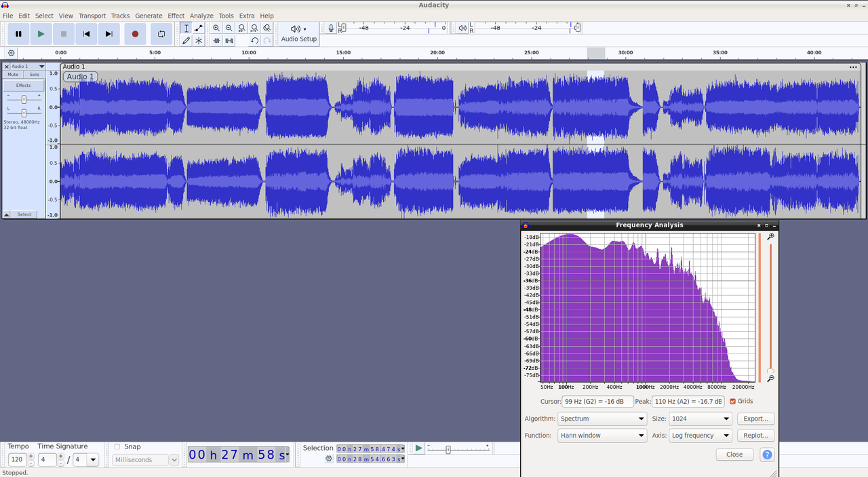Open the Audio 1 track name dropdown

coord(28,66)
